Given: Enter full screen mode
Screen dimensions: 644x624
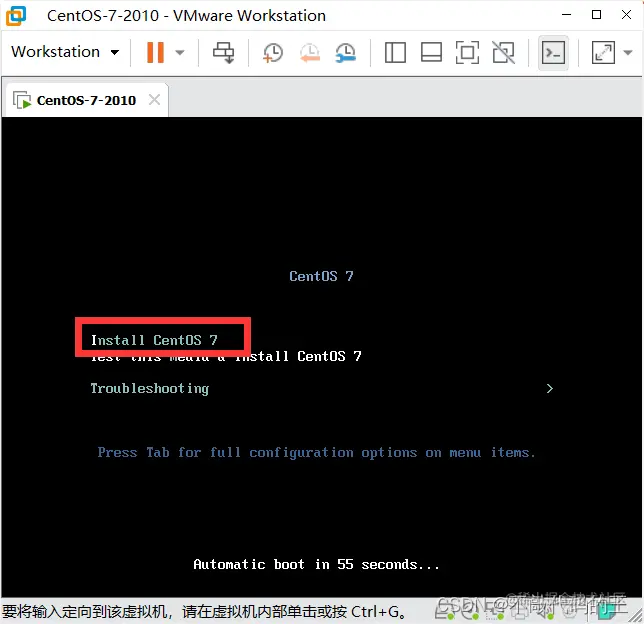Looking at the screenshot, I should (x=467, y=52).
